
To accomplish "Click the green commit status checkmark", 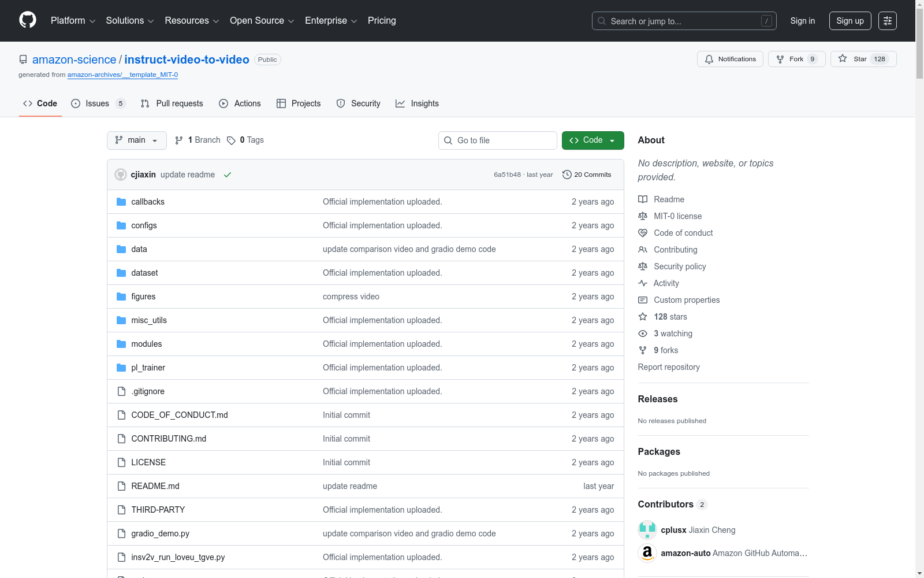I will (228, 175).
